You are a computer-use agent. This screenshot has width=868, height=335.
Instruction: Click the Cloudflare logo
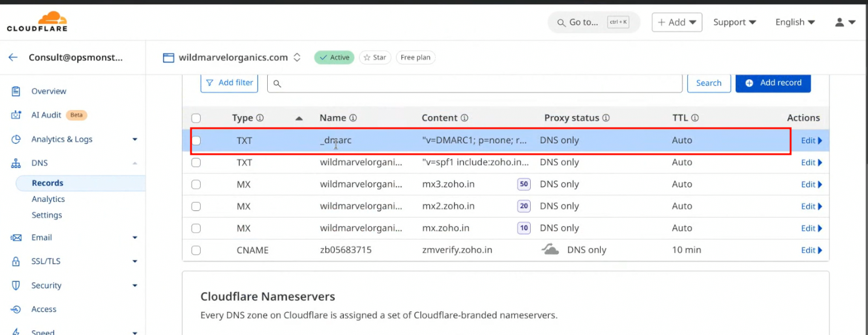(x=37, y=21)
